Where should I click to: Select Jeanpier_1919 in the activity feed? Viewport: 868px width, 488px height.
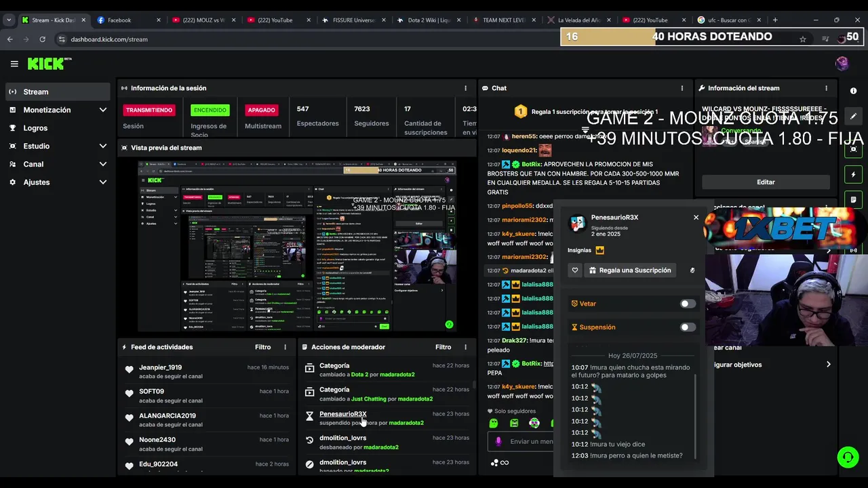[161, 367]
